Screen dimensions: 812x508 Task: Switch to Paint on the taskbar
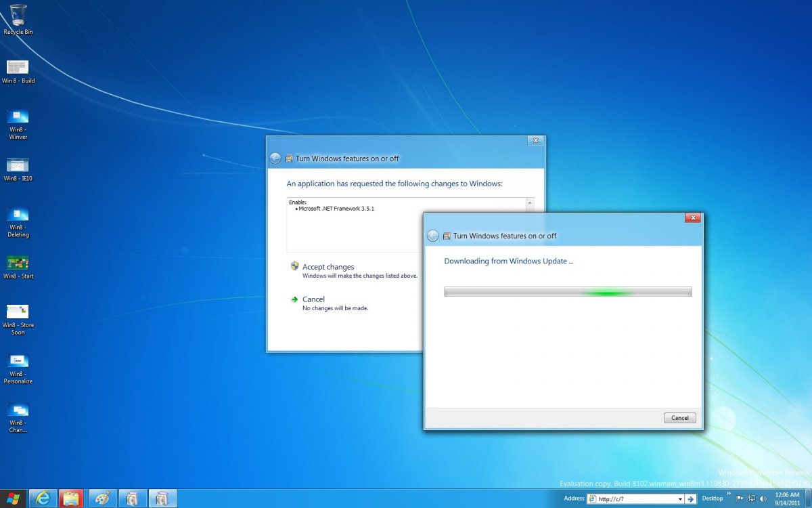(x=103, y=499)
